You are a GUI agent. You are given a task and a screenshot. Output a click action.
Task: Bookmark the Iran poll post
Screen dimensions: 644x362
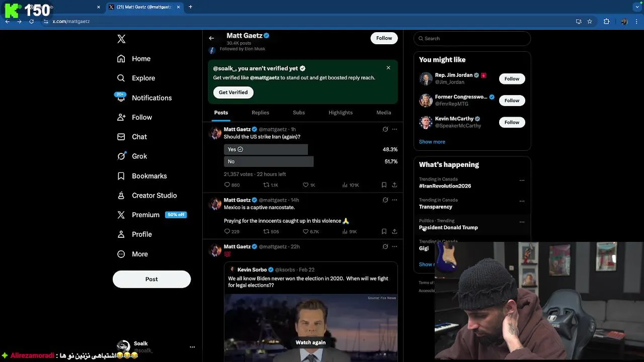[384, 185]
